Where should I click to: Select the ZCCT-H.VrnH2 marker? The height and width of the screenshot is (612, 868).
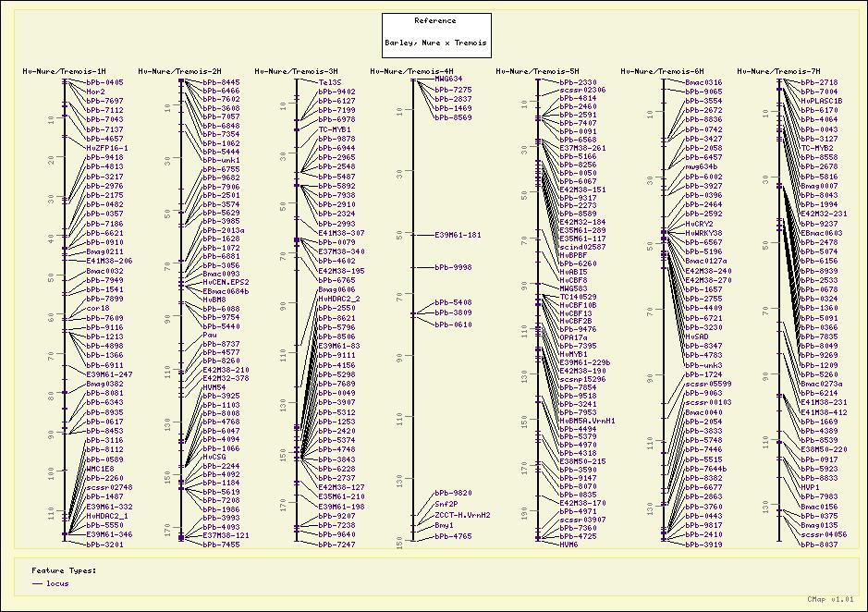pos(462,515)
